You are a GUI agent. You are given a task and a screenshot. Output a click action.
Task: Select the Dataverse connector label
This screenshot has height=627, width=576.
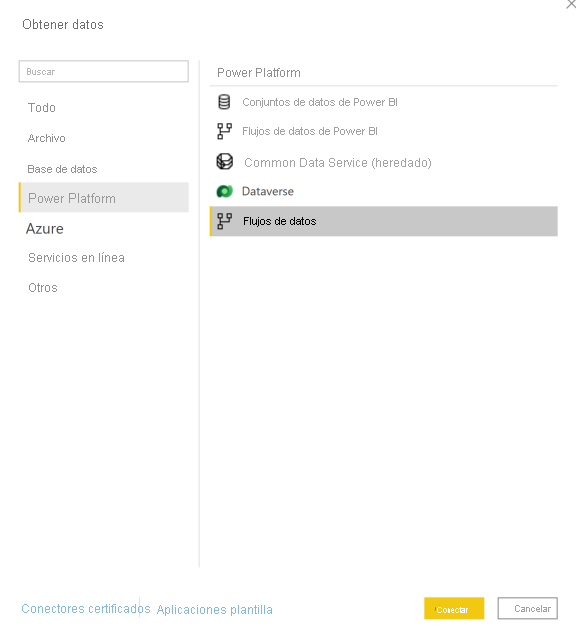point(268,192)
